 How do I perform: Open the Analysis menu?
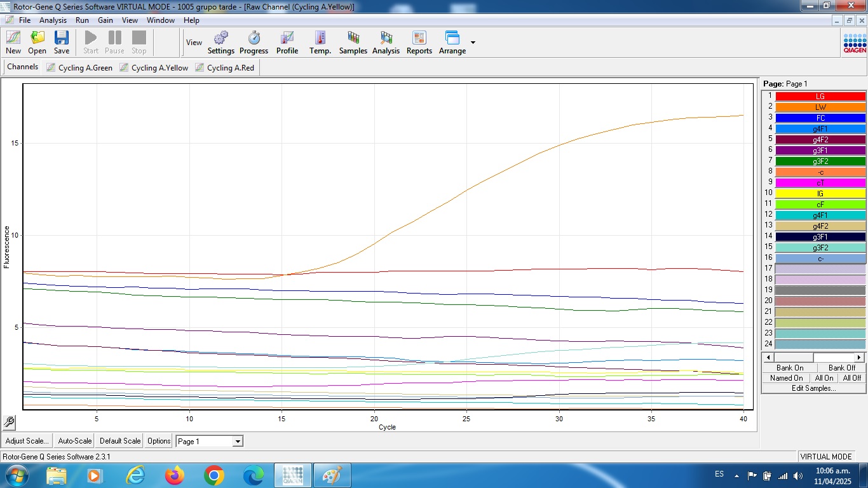53,20
